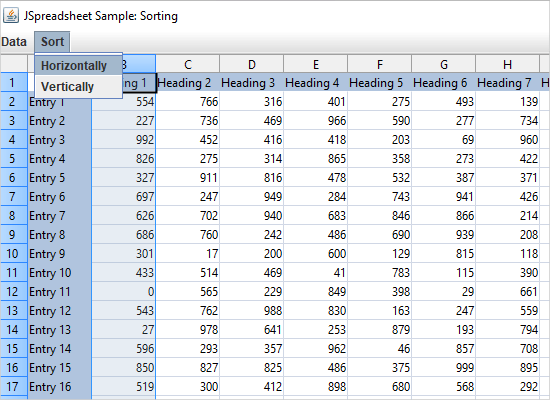
Task: Select the Entry 10 cell
Action: point(60,273)
